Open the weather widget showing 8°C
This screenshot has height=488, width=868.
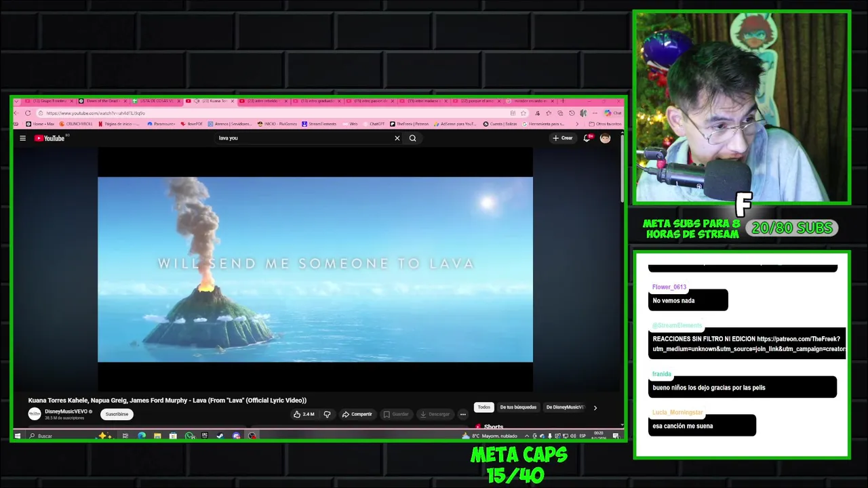tap(490, 436)
